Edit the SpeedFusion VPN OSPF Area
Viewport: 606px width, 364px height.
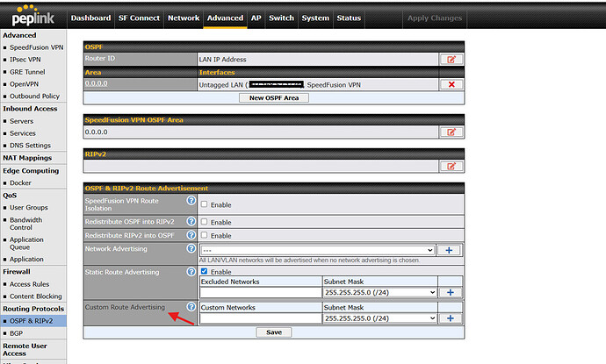coord(451,132)
